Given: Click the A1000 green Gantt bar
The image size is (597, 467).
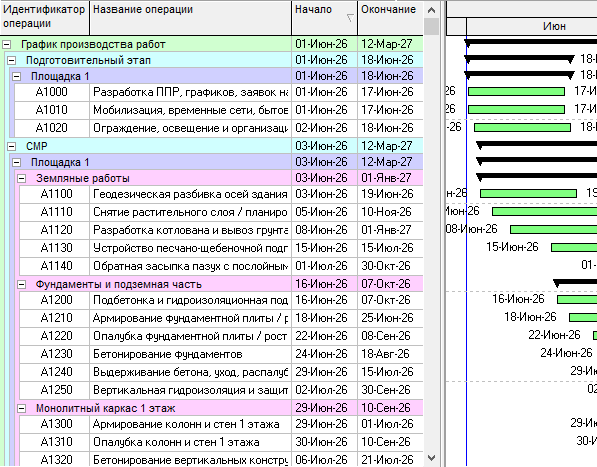Looking at the screenshot, I should (x=516, y=91).
